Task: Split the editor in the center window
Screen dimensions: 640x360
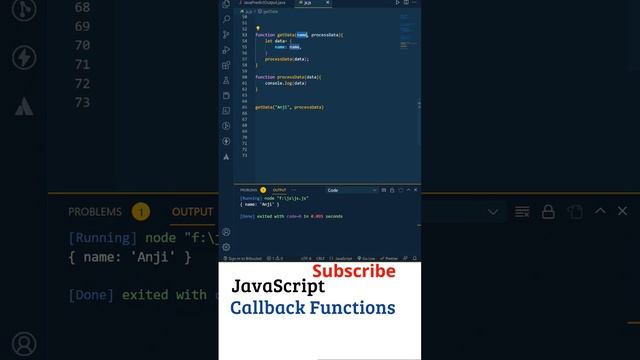Action: click(x=406, y=2)
